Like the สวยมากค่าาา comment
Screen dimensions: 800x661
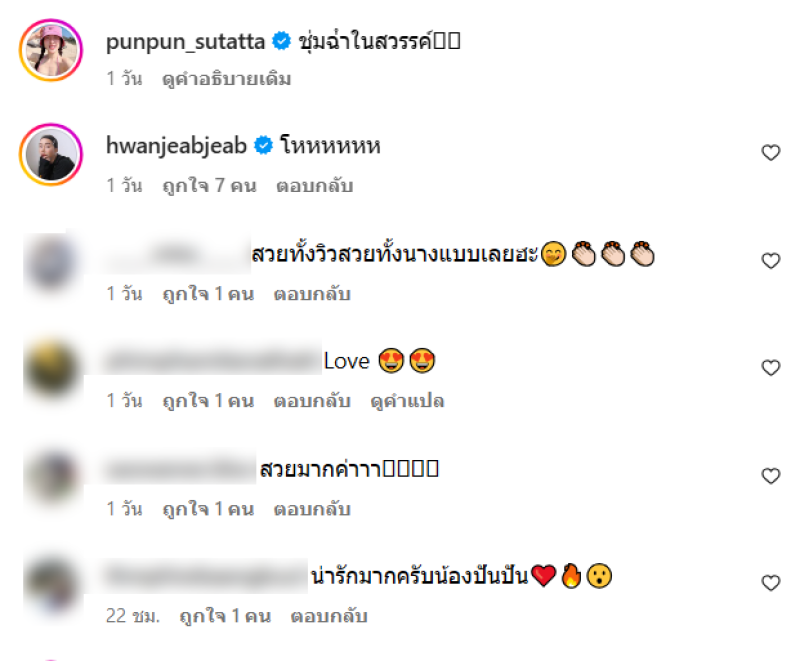770,475
